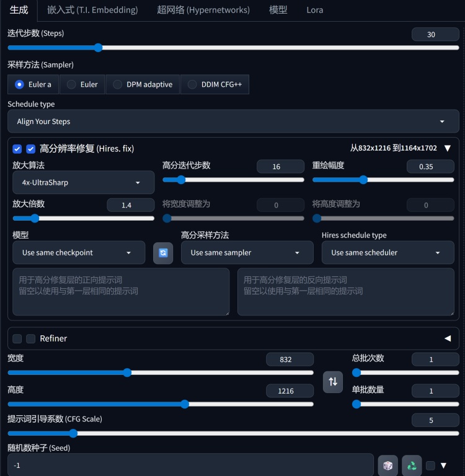465x476 pixels.
Task: Adjust the 重绘幅度 slider
Action: point(383,180)
